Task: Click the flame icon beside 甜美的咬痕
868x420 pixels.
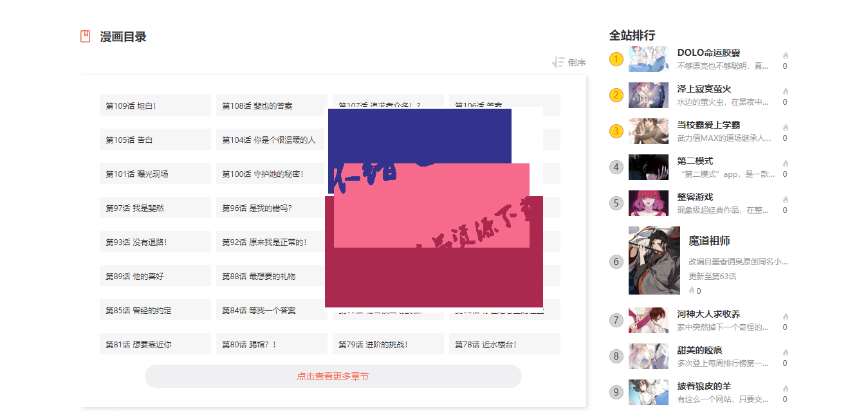Action: coord(786,352)
